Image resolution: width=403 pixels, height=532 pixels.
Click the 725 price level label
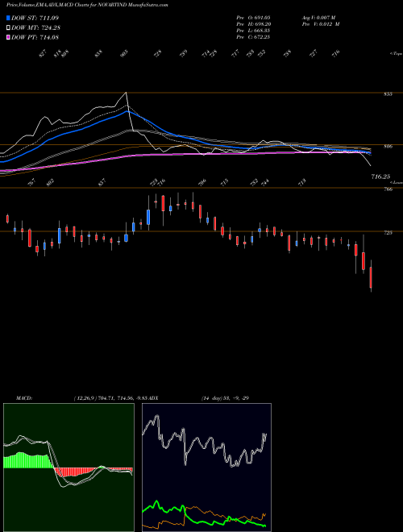coord(388,233)
